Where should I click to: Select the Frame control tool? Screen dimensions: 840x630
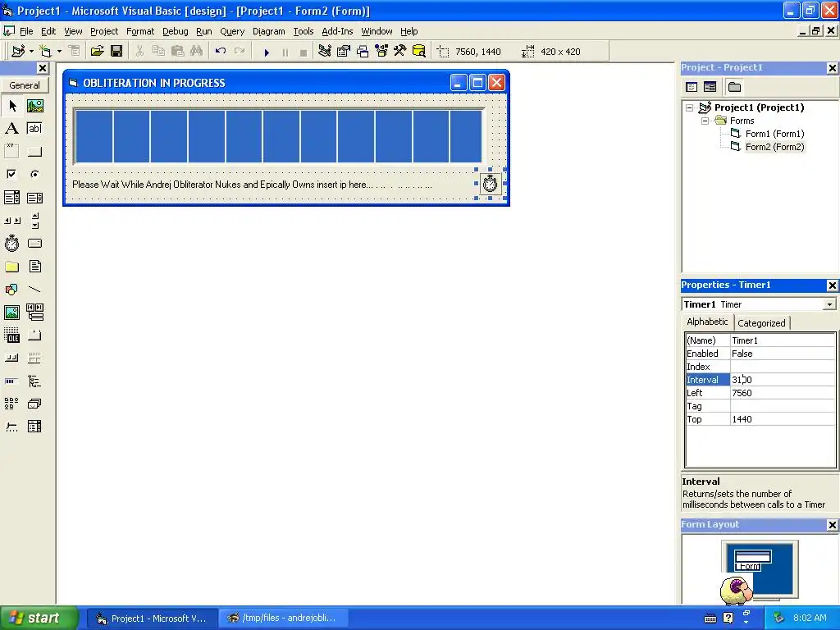pyautogui.click(x=11, y=152)
